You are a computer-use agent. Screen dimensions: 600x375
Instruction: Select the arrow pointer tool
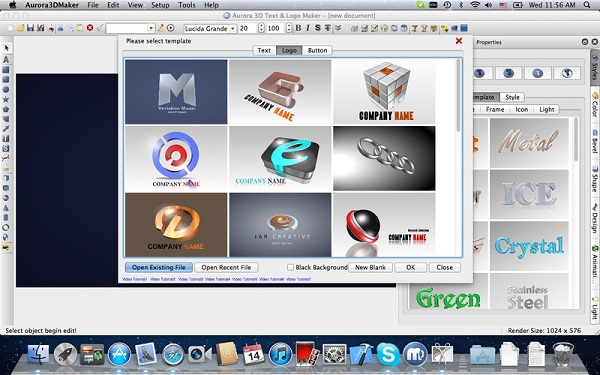pos(7,48)
